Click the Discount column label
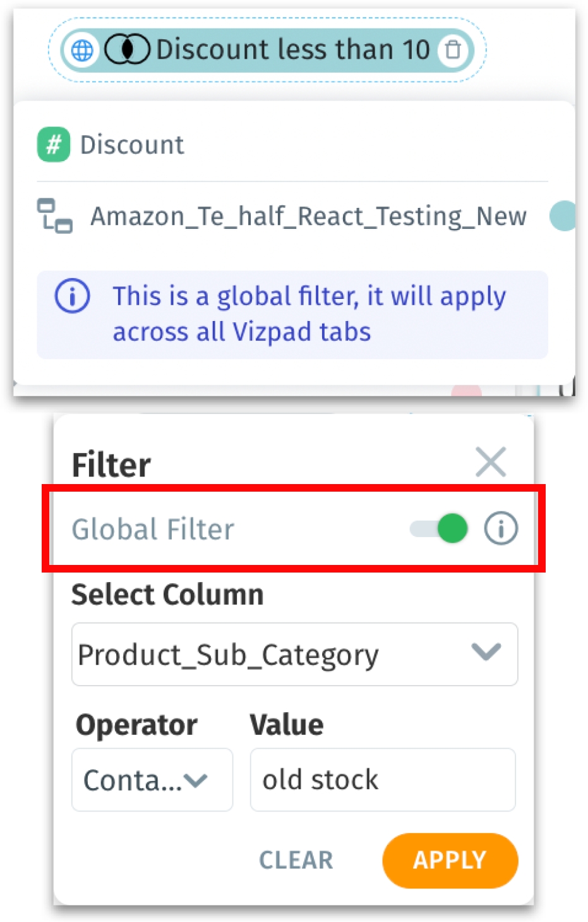 (132, 145)
